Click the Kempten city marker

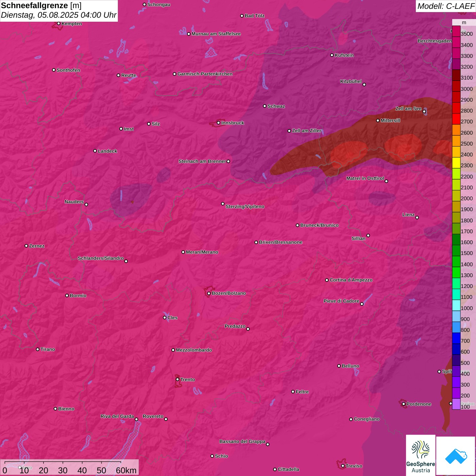pos(58,23)
